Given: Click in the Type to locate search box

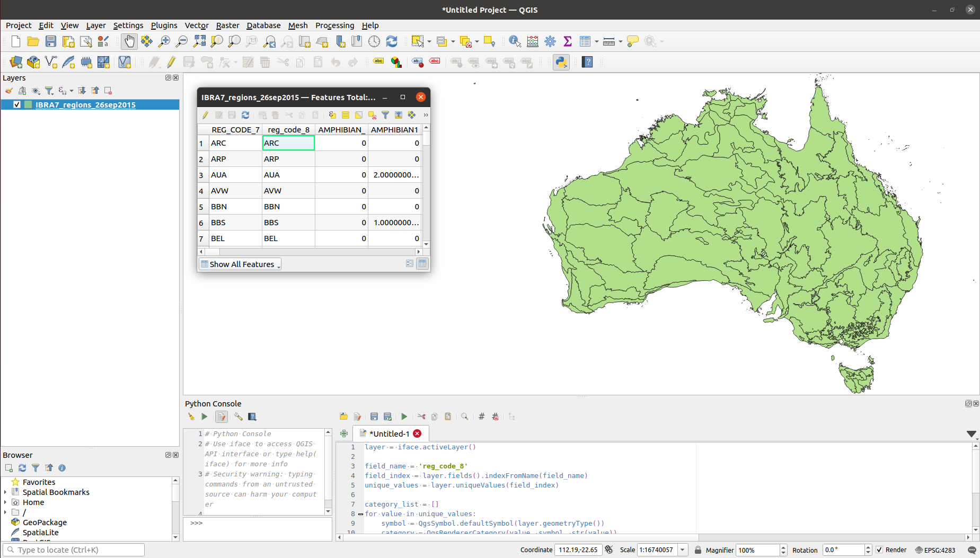Looking at the screenshot, I should coord(74,550).
